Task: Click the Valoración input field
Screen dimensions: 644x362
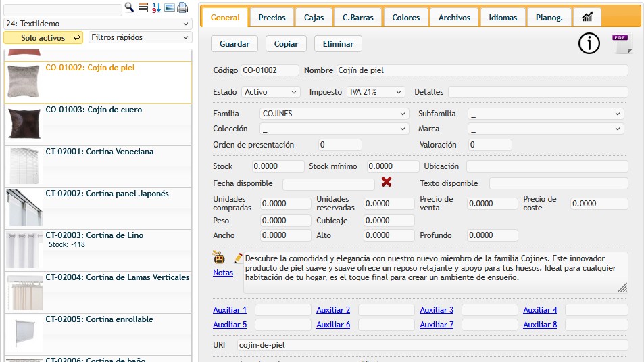Action: pyautogui.click(x=491, y=145)
